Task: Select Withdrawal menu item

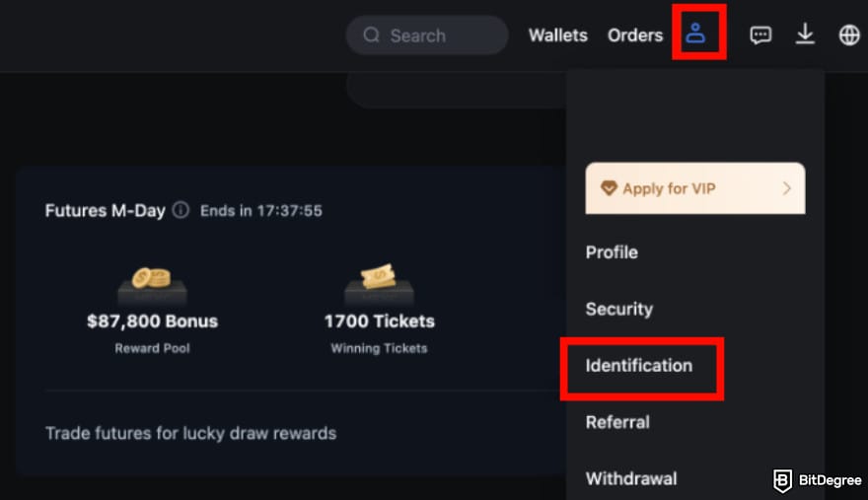Action: coord(631,479)
